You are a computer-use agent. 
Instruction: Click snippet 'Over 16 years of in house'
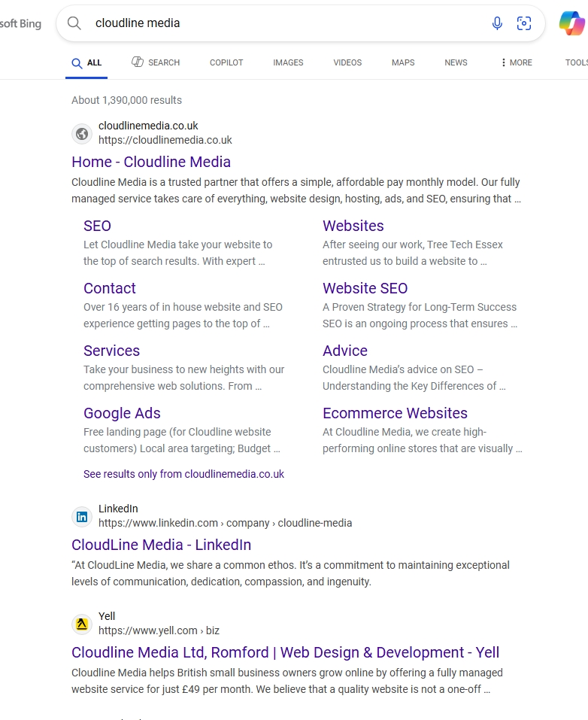pos(183,315)
